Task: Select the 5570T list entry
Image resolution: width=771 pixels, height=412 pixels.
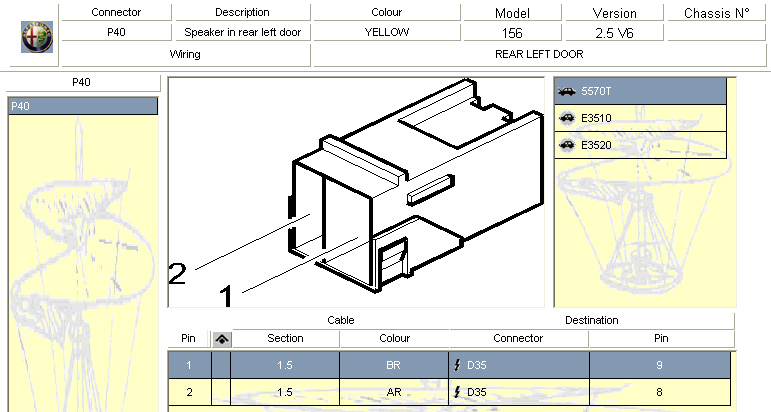Action: (x=640, y=91)
